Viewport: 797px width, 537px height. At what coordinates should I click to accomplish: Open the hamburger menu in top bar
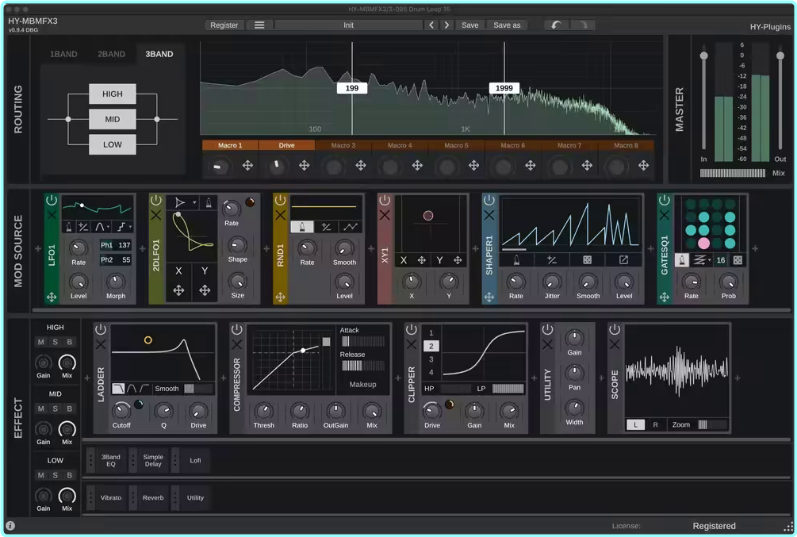[x=259, y=25]
